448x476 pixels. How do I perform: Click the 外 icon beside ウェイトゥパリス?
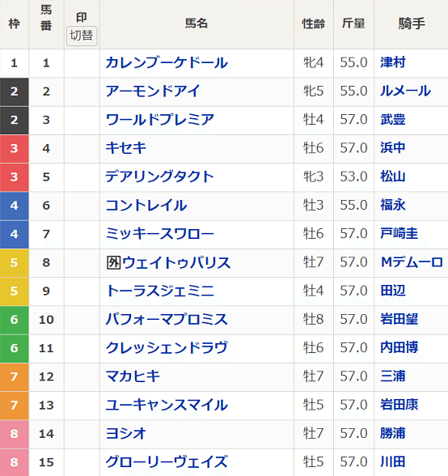click(114, 262)
